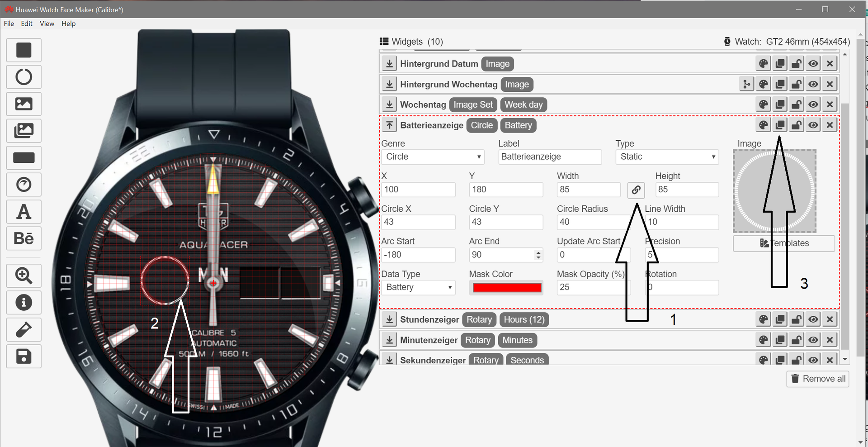Screen dimensions: 868x447
Task: Lock the Batterieanzeige widget
Action: pyautogui.click(x=797, y=125)
